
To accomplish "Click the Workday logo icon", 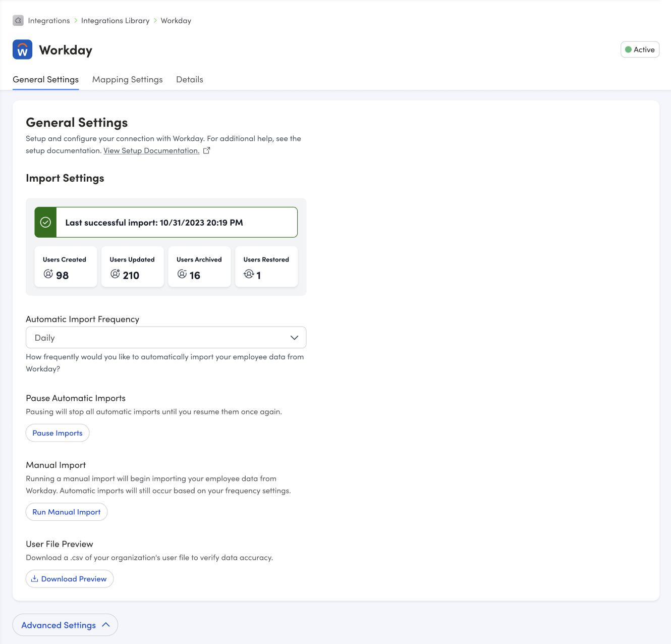I will pyautogui.click(x=23, y=50).
